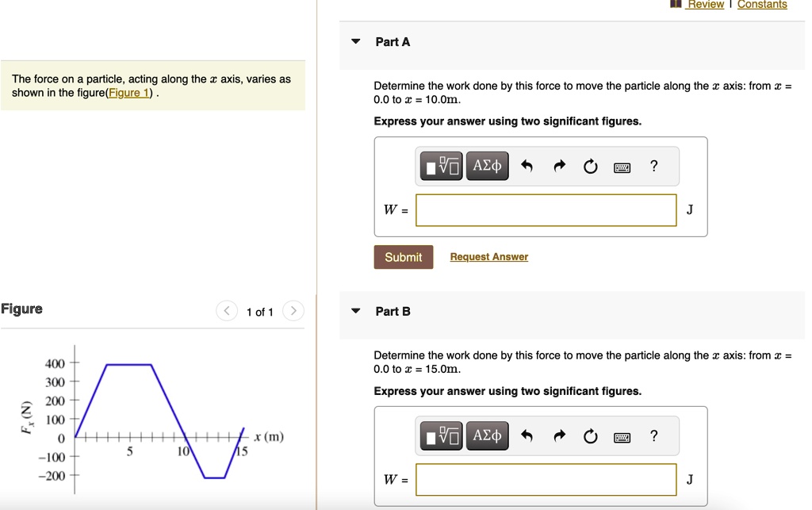
Task: Click inside the Part A W input field
Action: [546, 209]
